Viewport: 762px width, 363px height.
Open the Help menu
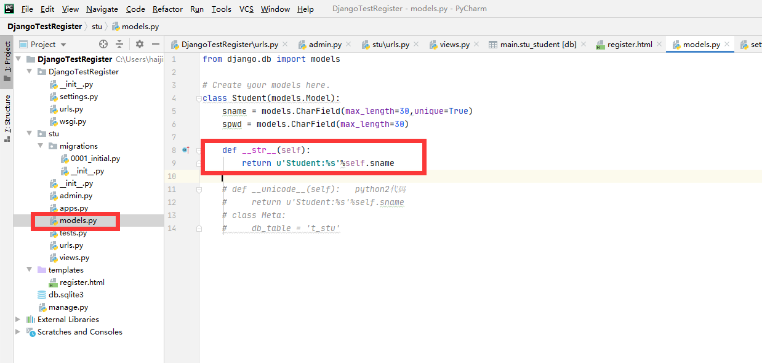point(305,9)
